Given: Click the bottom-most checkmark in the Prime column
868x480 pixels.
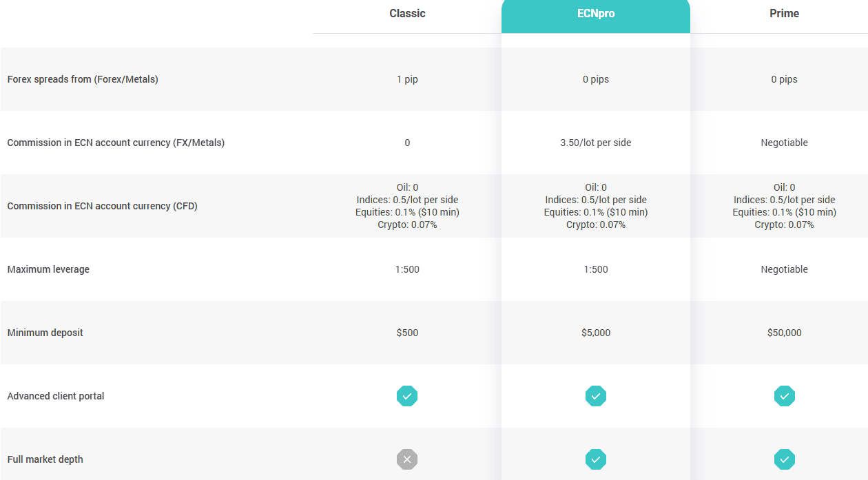Looking at the screenshot, I should point(784,459).
